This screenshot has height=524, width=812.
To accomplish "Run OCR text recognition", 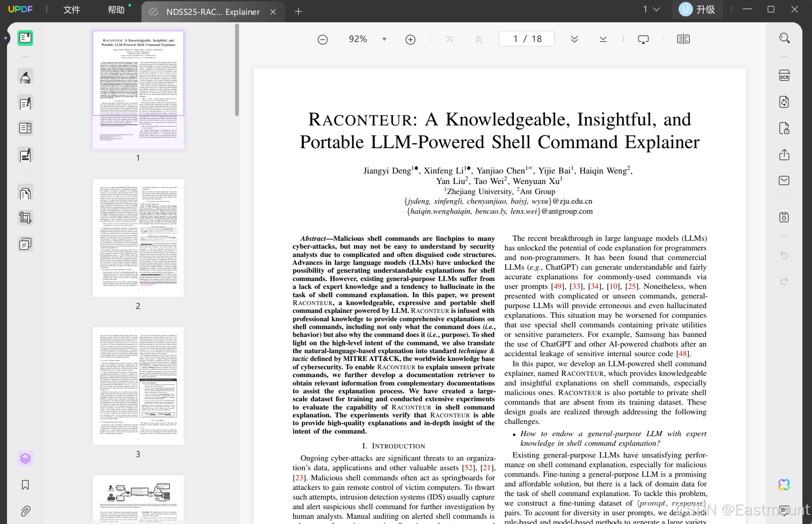I will (784, 75).
